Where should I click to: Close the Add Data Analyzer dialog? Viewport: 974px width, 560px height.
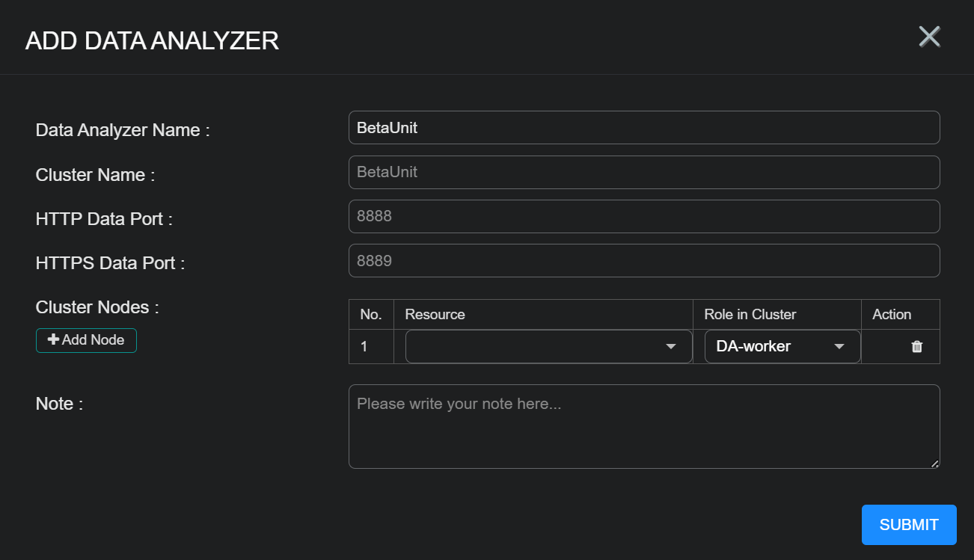(929, 37)
